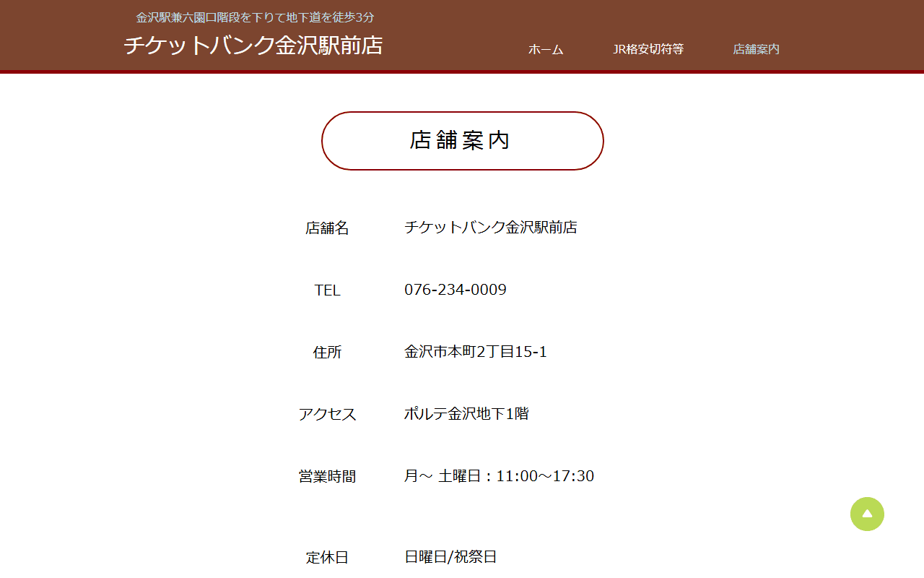Open the ホーム menu item
The image size is (924, 578).
(x=546, y=49)
